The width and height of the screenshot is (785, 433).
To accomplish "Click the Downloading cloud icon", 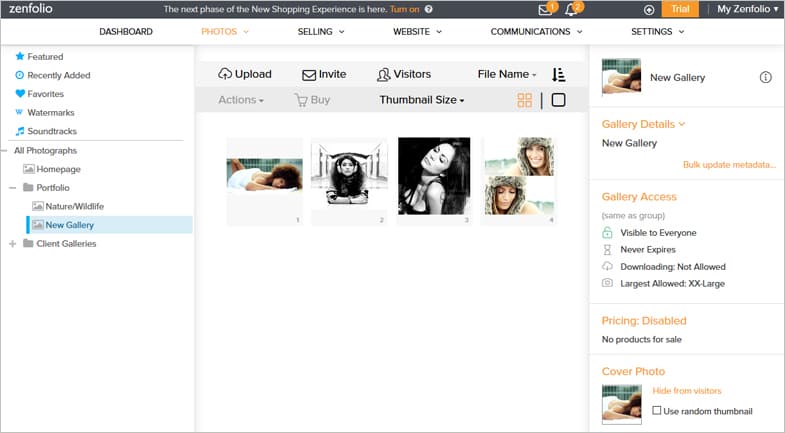I will tap(607, 266).
